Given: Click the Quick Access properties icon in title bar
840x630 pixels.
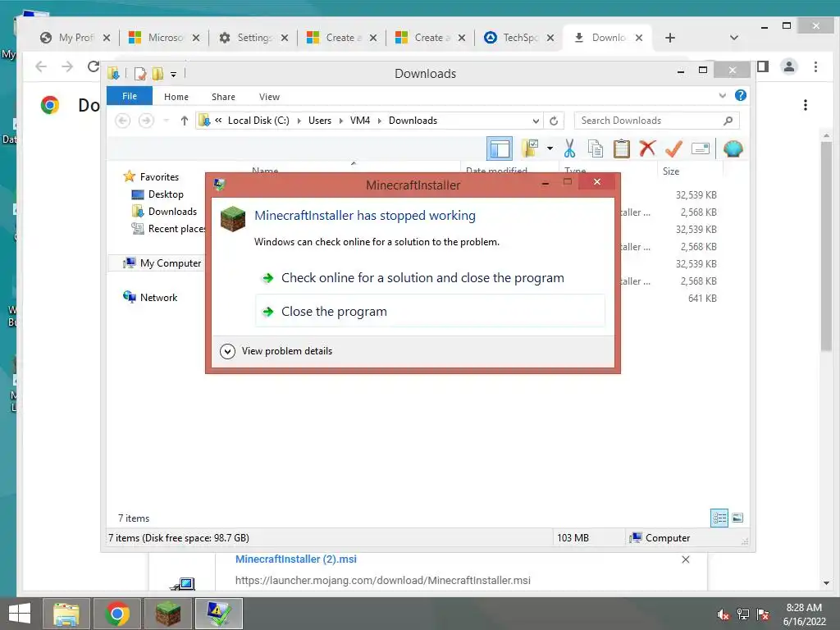Looking at the screenshot, I should click(x=140, y=73).
